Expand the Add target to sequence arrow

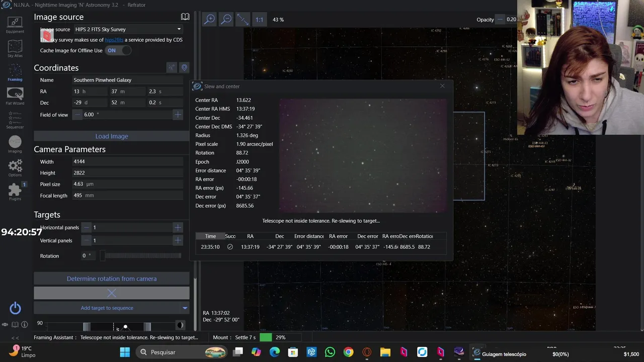(185, 308)
